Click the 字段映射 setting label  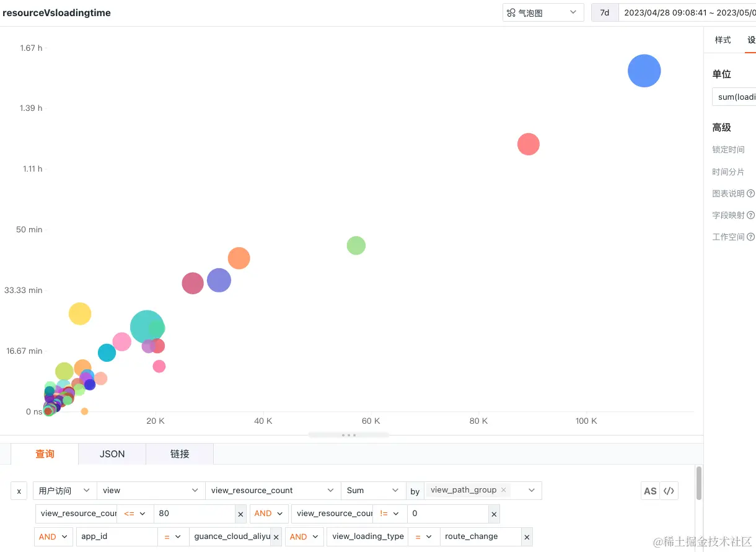[728, 216]
